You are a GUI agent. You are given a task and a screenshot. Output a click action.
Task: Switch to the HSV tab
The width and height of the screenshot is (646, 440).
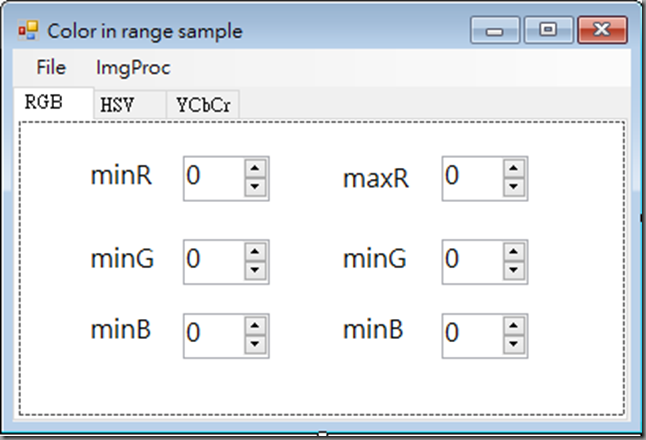129,105
